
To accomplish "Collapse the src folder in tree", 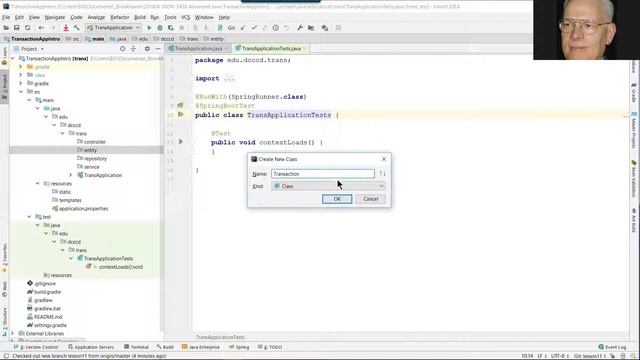I will pos(21,92).
